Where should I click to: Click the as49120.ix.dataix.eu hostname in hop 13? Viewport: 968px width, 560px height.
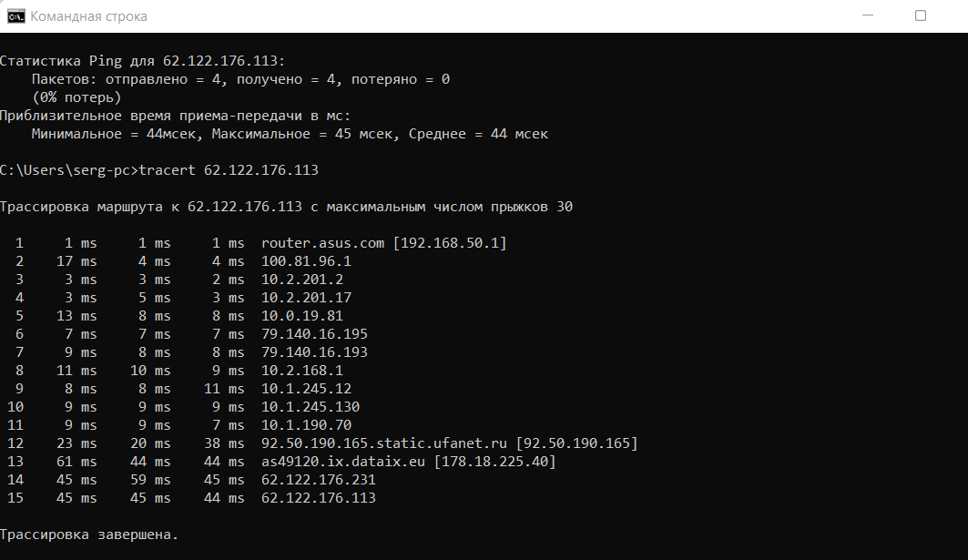[x=342, y=462]
